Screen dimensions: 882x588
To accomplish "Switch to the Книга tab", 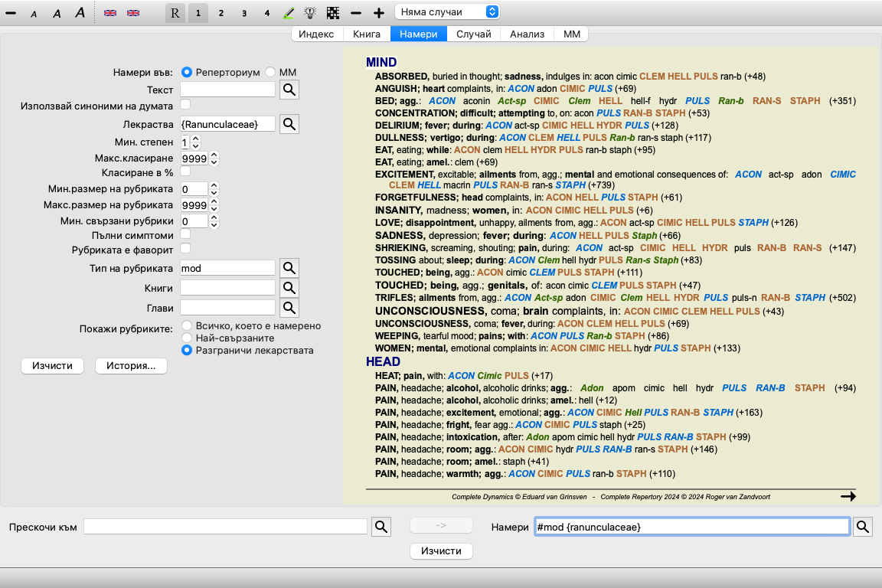I will (x=367, y=34).
